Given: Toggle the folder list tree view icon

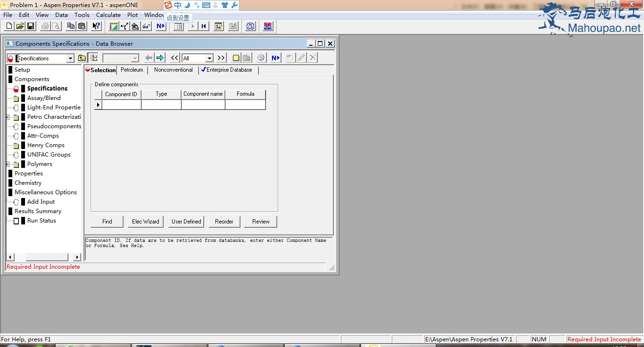Looking at the screenshot, I should tap(93, 58).
